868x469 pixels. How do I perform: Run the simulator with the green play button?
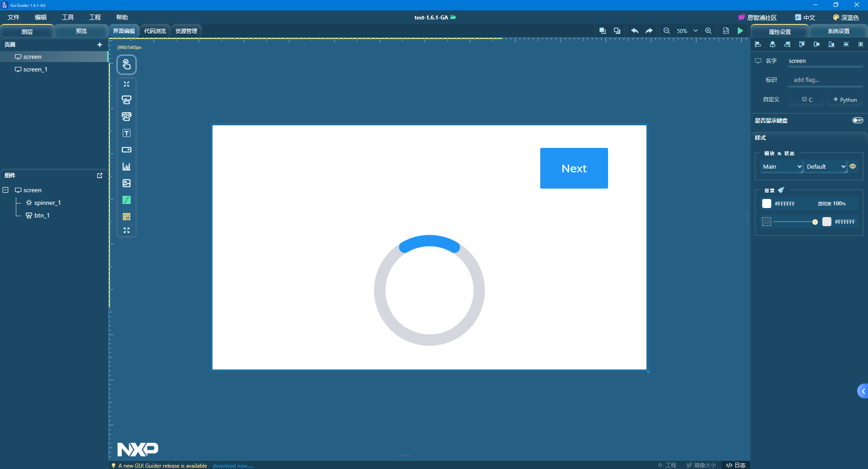(x=741, y=31)
